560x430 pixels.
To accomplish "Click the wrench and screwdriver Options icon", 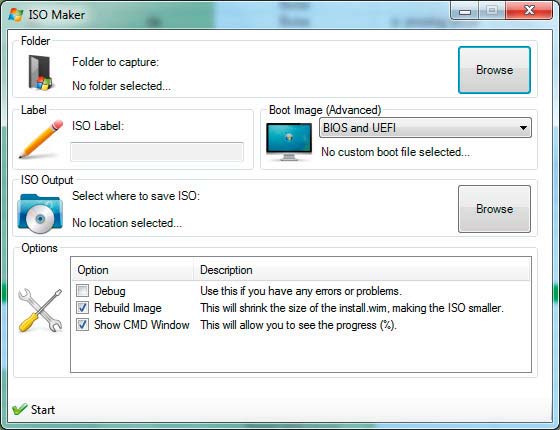I will pos(40,310).
